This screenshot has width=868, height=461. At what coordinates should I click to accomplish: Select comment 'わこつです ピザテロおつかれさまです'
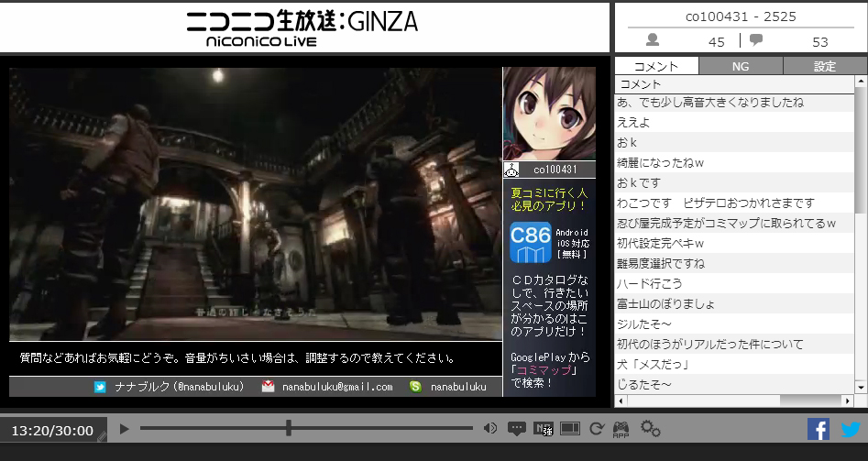pos(734,203)
